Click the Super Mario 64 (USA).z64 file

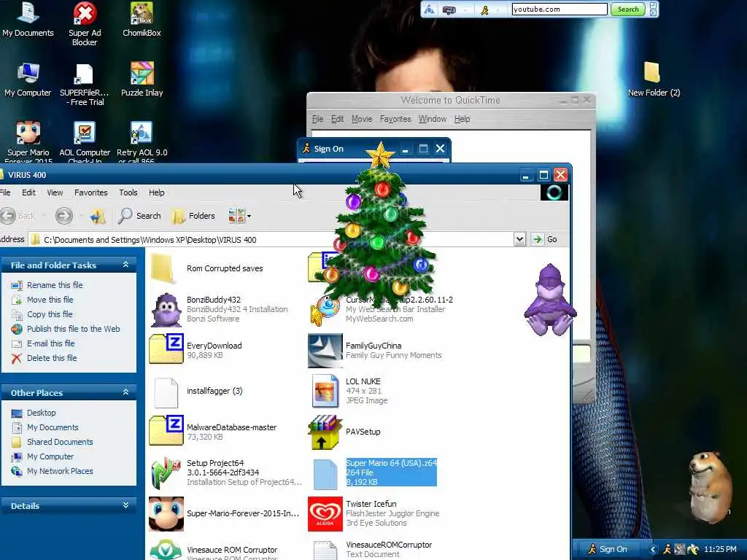[374, 472]
